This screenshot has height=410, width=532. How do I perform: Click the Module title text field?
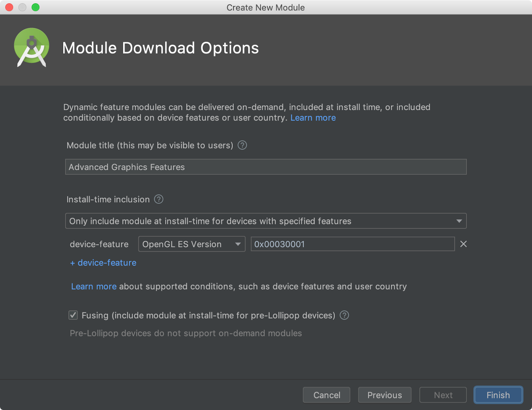[266, 167]
